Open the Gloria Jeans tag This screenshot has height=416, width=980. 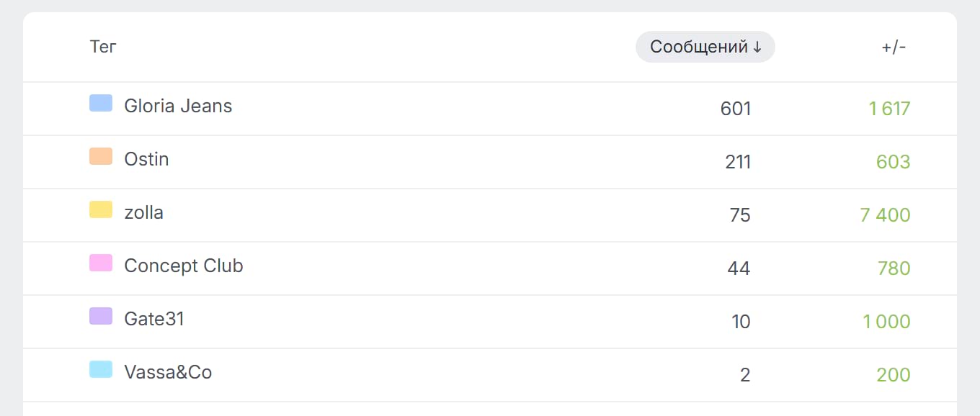click(x=178, y=106)
